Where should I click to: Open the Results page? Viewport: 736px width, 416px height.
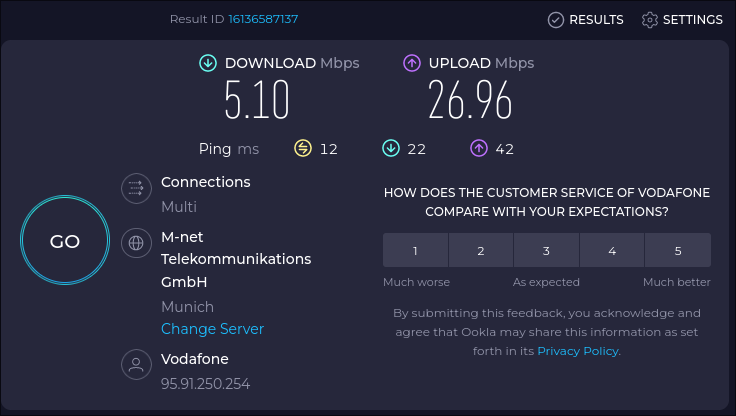coord(586,20)
